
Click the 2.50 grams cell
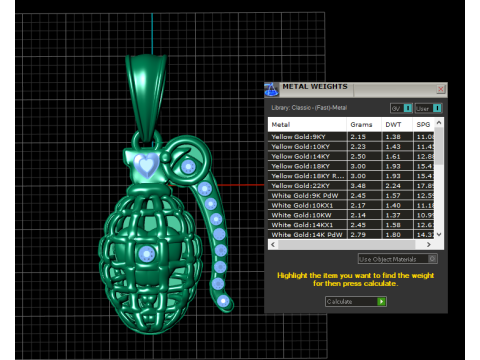pyautogui.click(x=364, y=156)
